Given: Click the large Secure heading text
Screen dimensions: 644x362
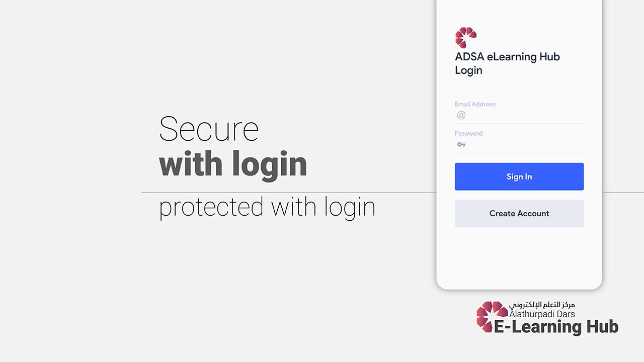Looking at the screenshot, I should pos(209,129).
